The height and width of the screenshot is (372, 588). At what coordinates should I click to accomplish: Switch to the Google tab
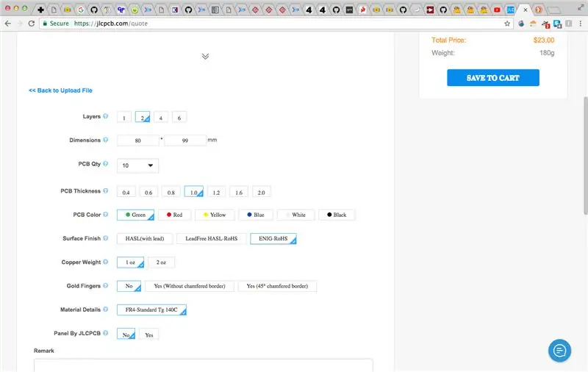81,10
